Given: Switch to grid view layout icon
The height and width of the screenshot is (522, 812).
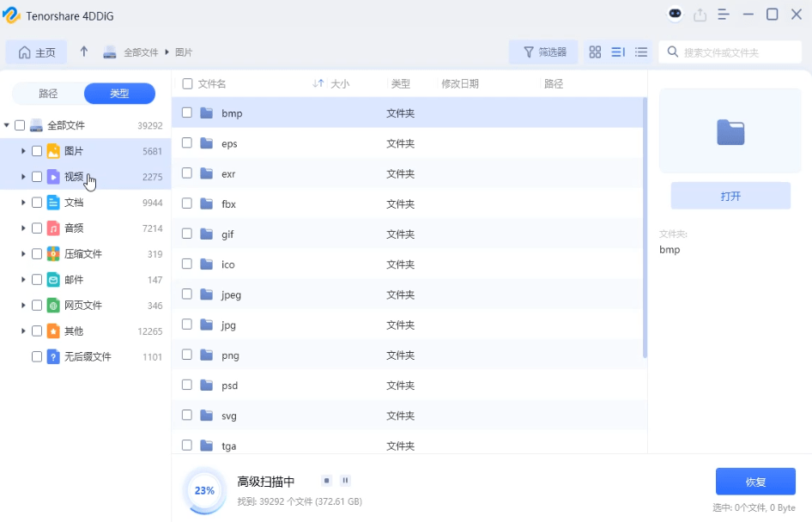Looking at the screenshot, I should (595, 52).
